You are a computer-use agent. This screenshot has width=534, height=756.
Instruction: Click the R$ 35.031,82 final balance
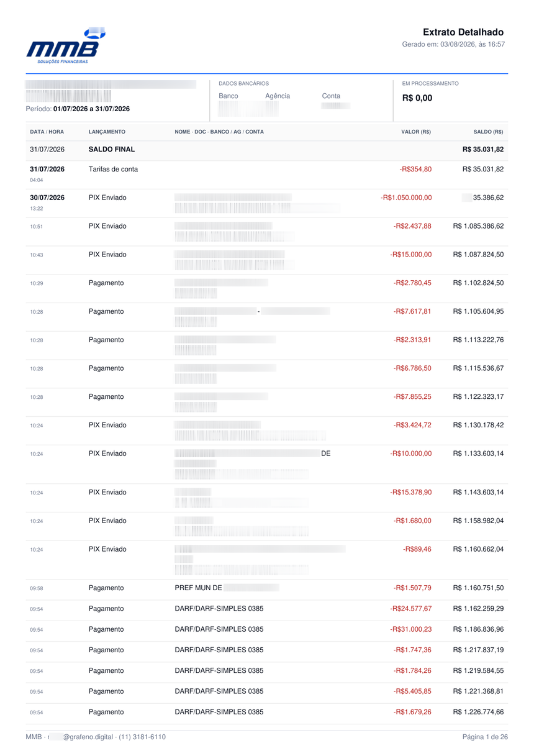(483, 150)
